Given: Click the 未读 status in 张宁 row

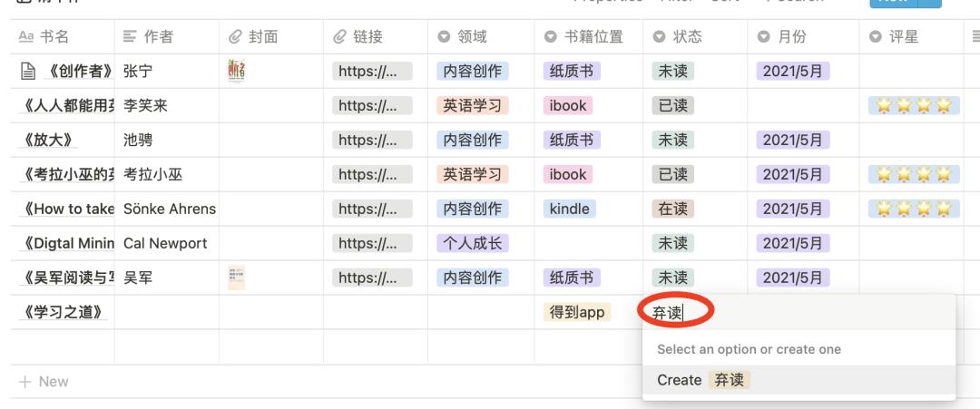Looking at the screenshot, I should [x=673, y=71].
